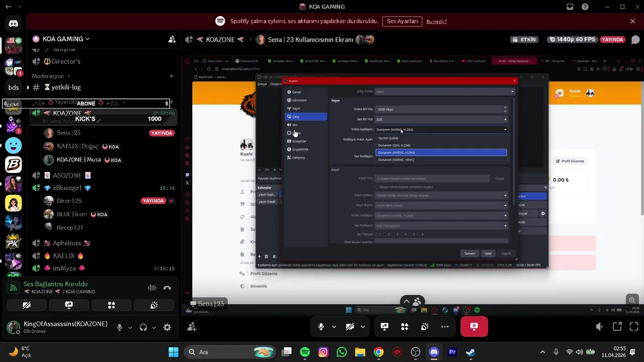Expand headphone options arrow in user panel
This screenshot has height=362, width=644.
[x=154, y=327]
